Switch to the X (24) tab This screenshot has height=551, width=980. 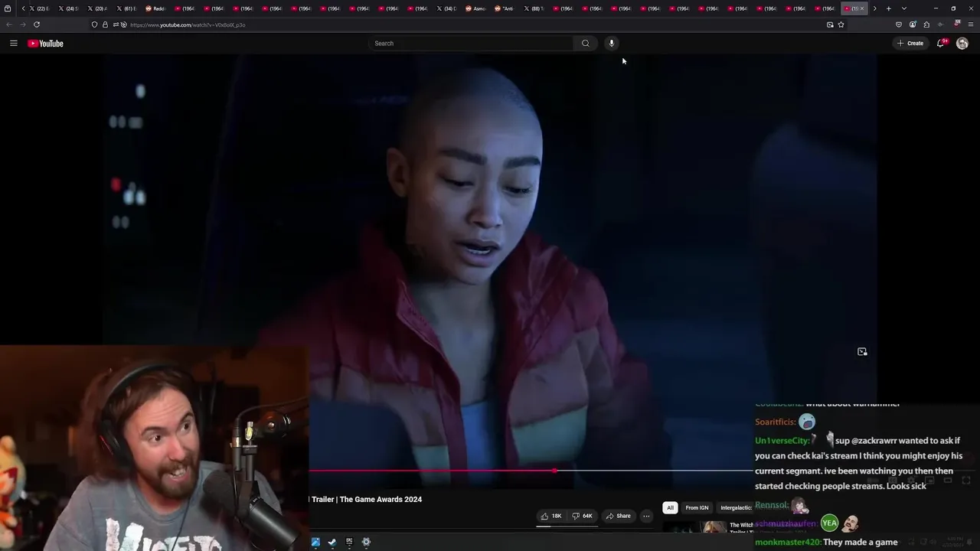69,8
